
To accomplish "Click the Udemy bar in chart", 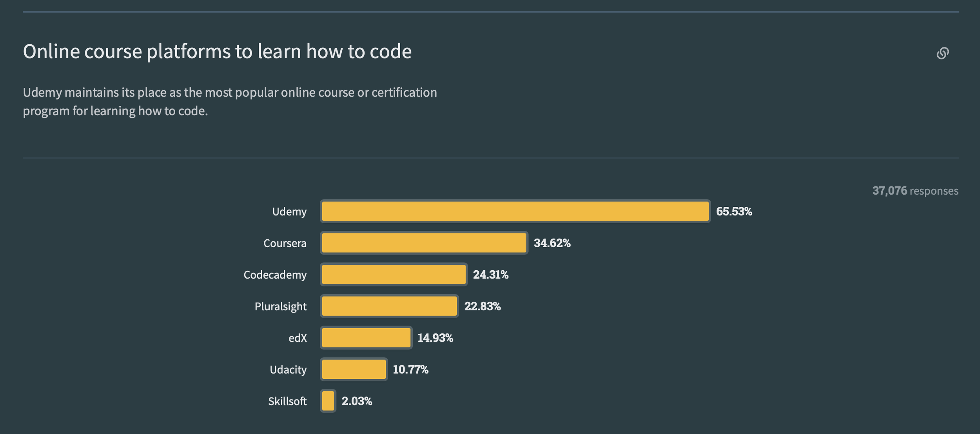I will tap(515, 212).
